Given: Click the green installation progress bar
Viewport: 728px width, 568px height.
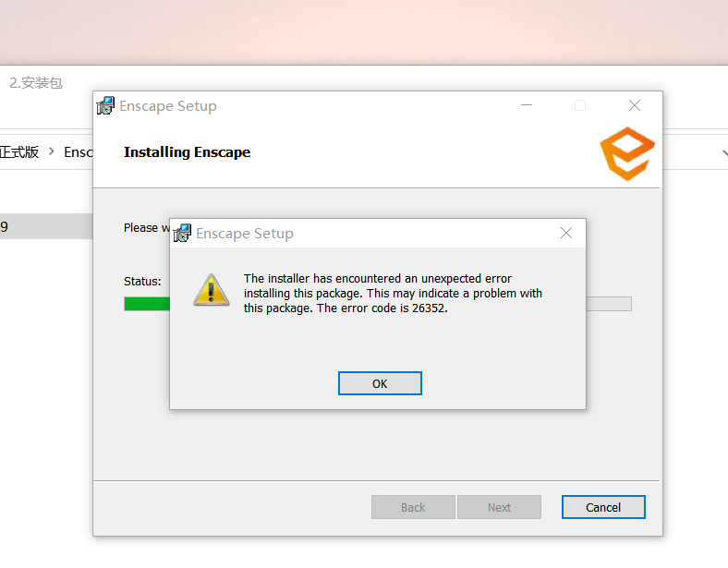Looking at the screenshot, I should pos(147,304).
